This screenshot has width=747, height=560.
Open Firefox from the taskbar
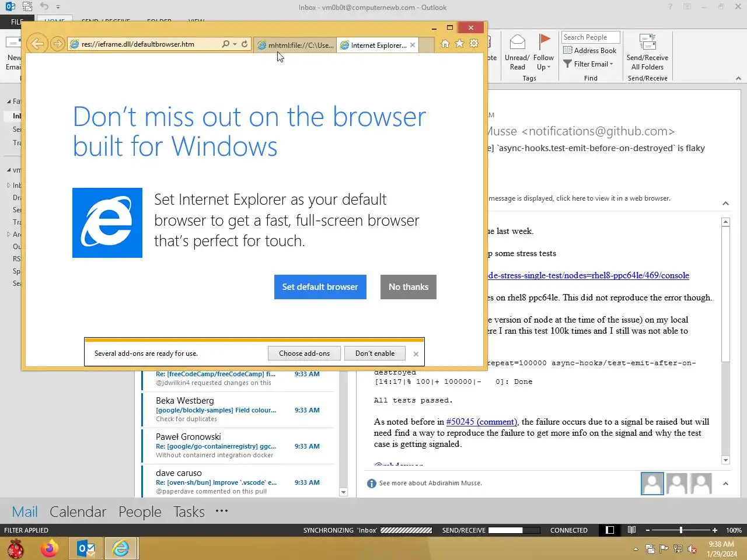(x=50, y=549)
